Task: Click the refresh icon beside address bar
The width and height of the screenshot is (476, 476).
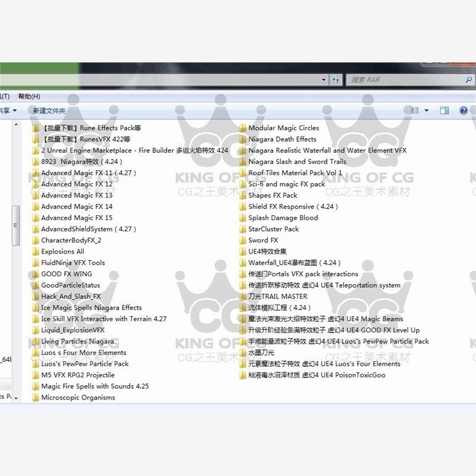Action: (336, 80)
